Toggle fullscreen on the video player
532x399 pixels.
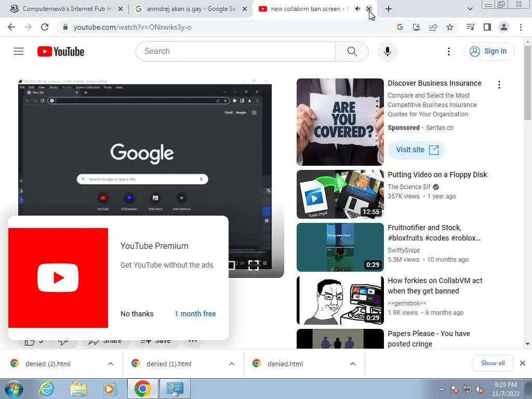(254, 265)
